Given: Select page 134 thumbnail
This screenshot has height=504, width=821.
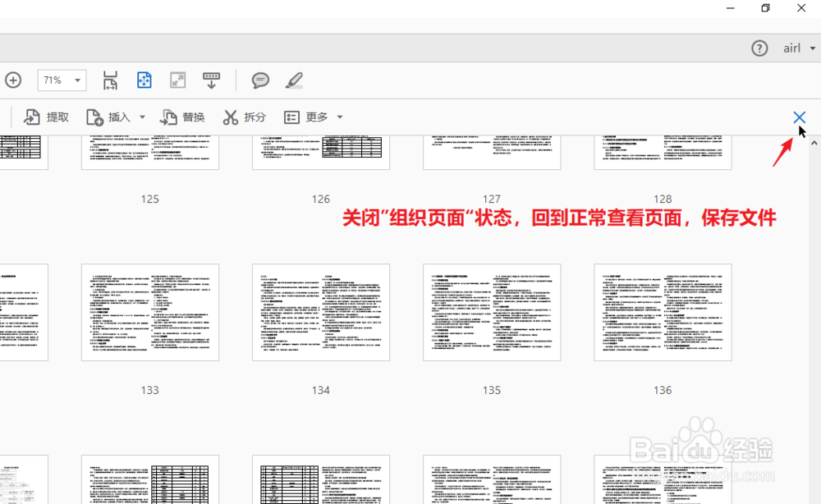Looking at the screenshot, I should tap(321, 313).
